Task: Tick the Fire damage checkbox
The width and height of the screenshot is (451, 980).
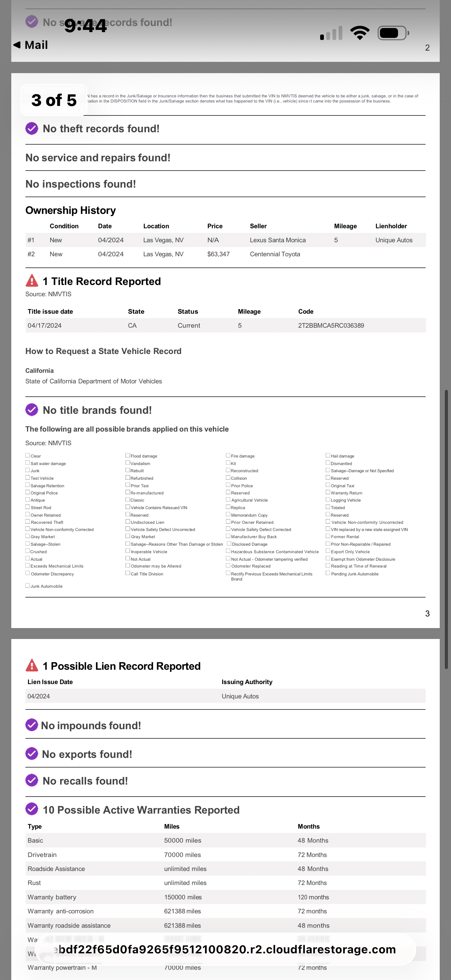Action: click(x=228, y=455)
